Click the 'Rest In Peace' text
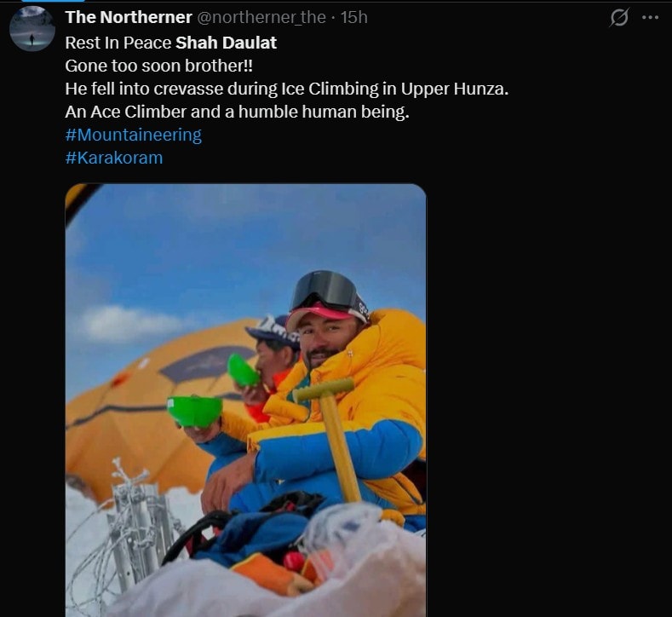Screen dimensions: 672x617 click(118, 42)
